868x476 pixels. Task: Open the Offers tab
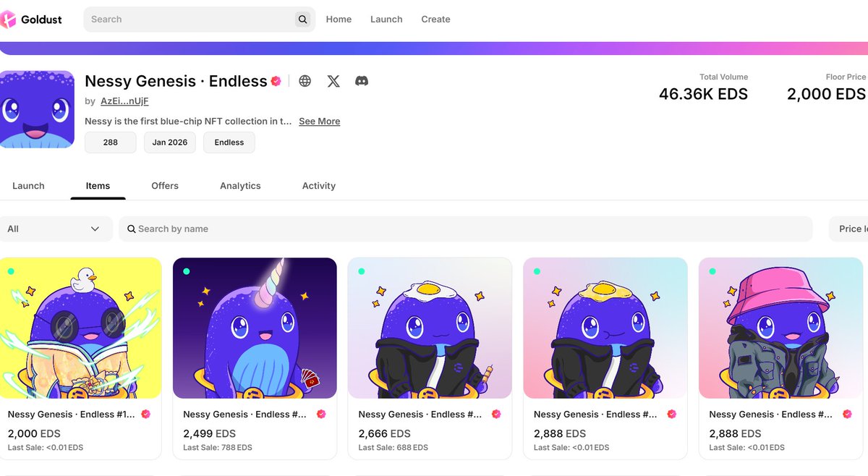point(165,186)
